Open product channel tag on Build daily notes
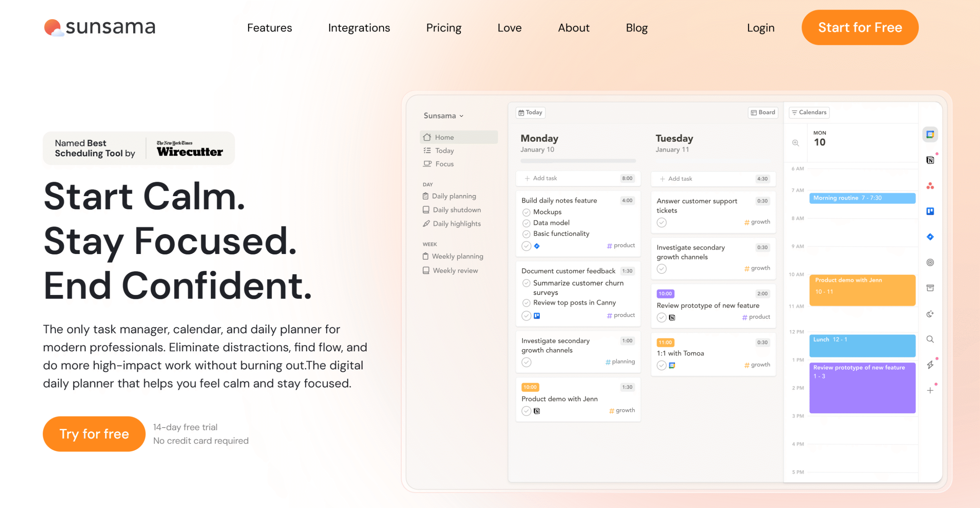 click(621, 246)
